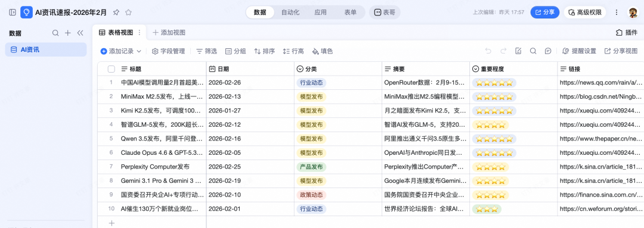Screen dimensions: 644x228
Task: Open 字段管理 field manager
Action: [168, 51]
